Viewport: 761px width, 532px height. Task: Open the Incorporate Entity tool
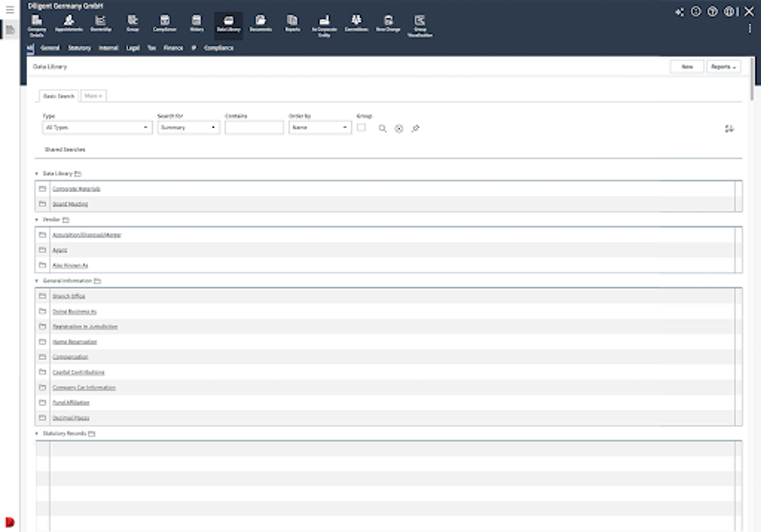324,26
